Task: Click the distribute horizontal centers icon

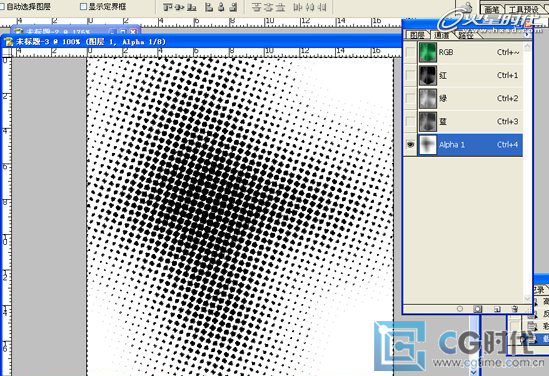Action: tap(310, 7)
